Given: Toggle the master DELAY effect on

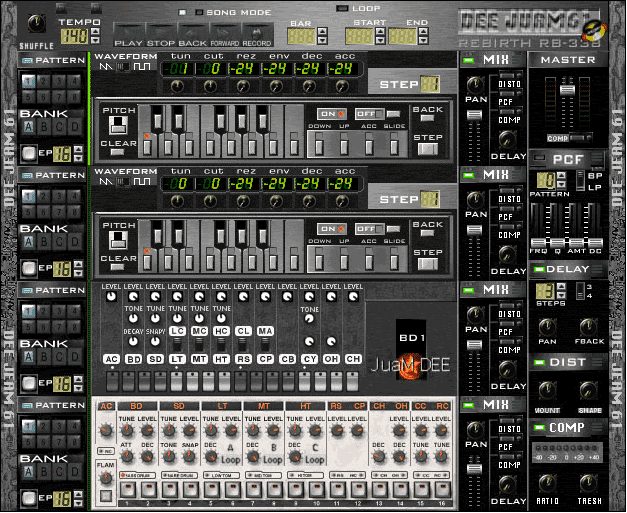Looking at the screenshot, I should 539,270.
